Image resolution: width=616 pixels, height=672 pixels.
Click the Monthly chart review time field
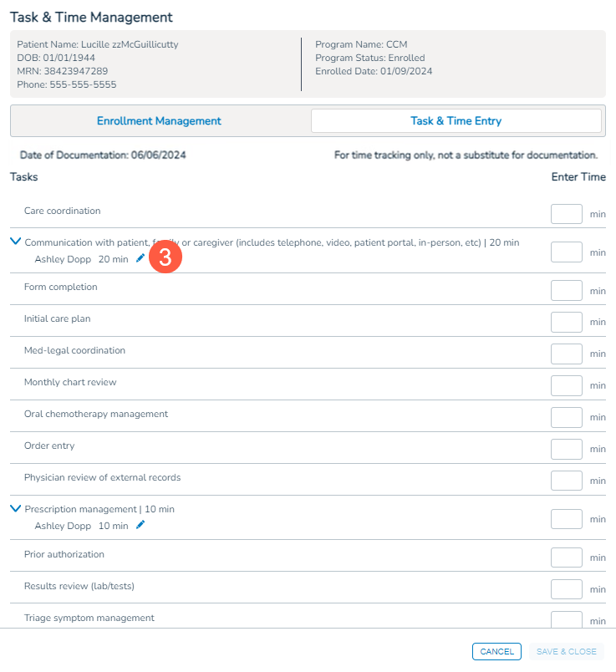click(x=566, y=385)
